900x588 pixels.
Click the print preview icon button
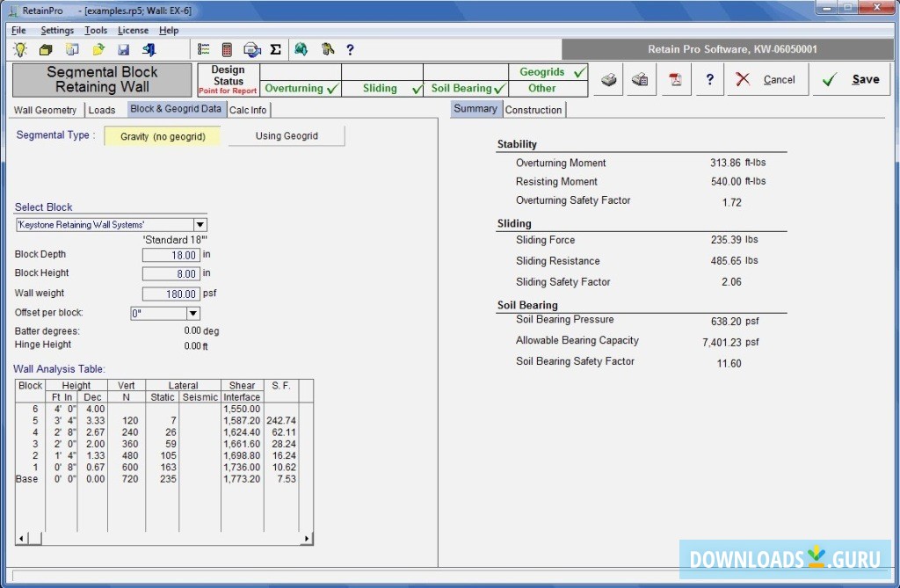pyautogui.click(x=640, y=79)
